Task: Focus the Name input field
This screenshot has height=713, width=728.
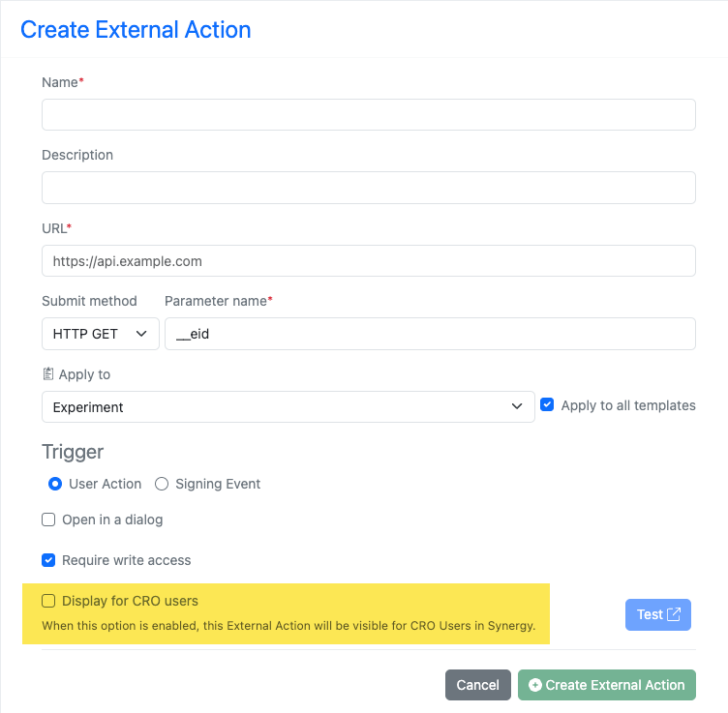Action: click(369, 114)
